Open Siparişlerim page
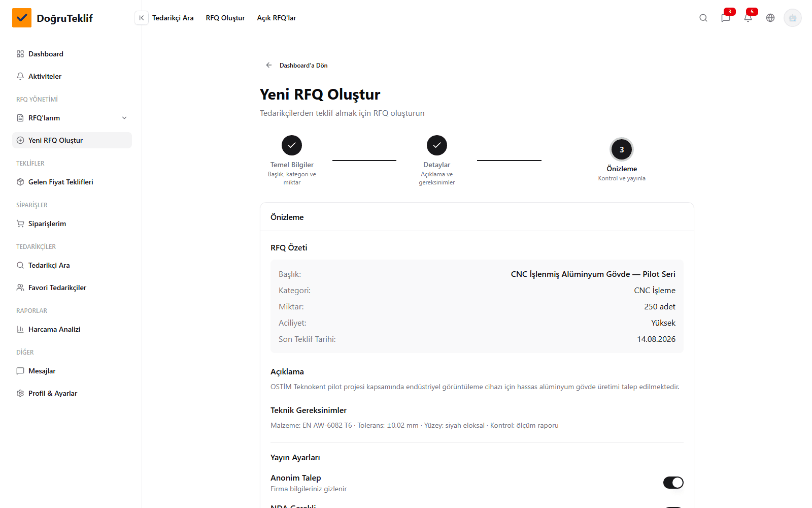This screenshot has height=508, width=812. click(x=72, y=224)
